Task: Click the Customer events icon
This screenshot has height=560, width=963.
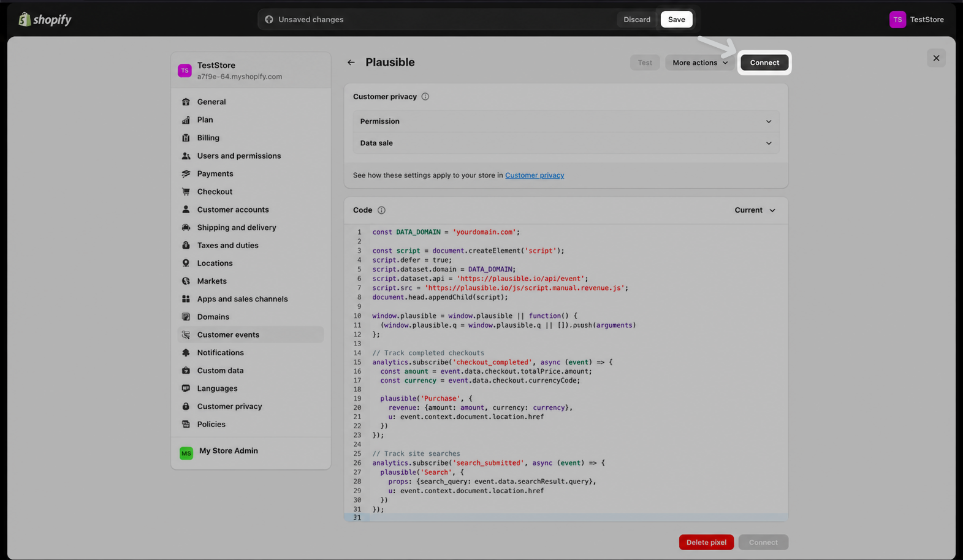Action: [x=186, y=335]
